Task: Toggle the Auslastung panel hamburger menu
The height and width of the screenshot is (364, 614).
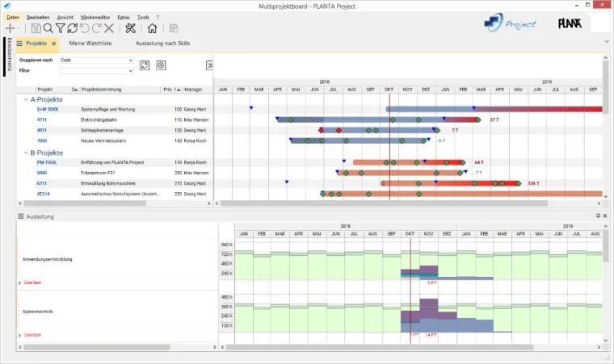Action: coord(21,217)
